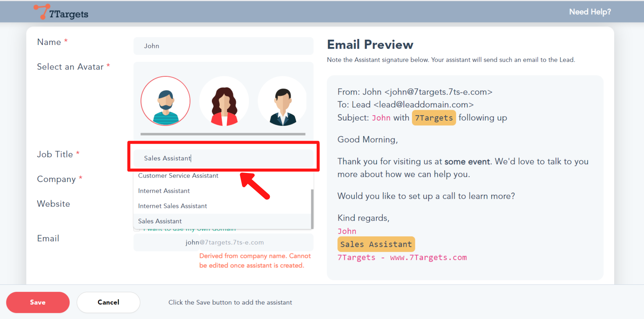
Task: Choose Internet Assistant job title option
Action: [x=164, y=191]
